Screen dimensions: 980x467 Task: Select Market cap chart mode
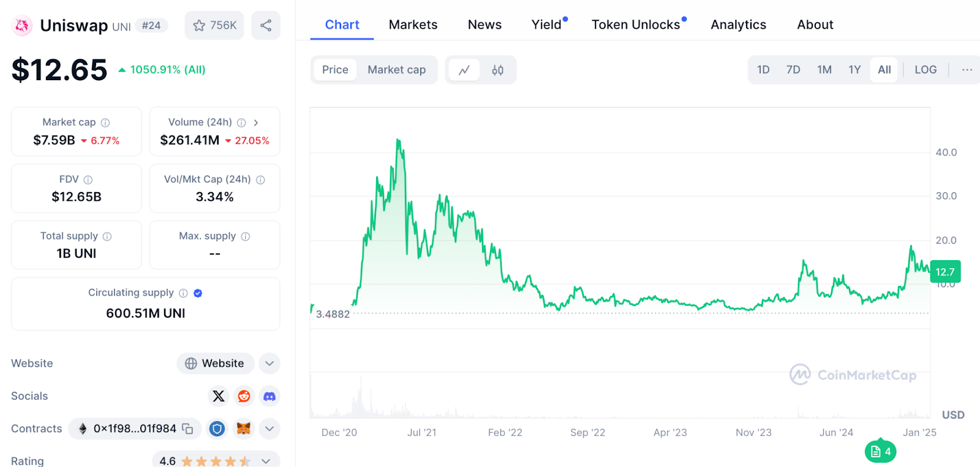coord(396,70)
